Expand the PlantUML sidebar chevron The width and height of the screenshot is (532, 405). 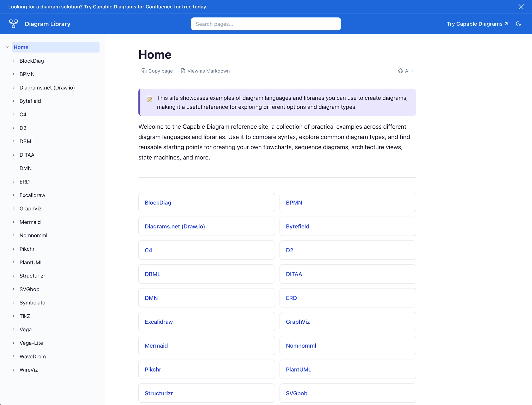point(14,262)
